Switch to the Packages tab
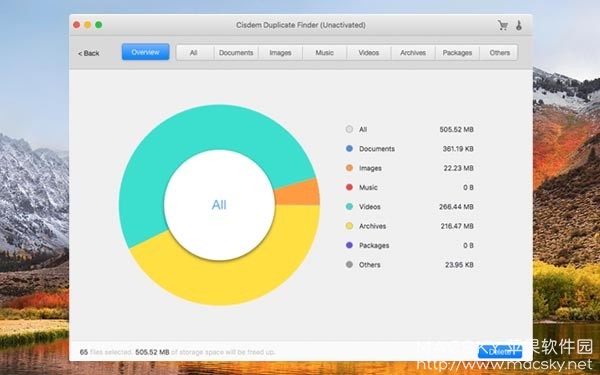This screenshot has width=600, height=375. [457, 52]
